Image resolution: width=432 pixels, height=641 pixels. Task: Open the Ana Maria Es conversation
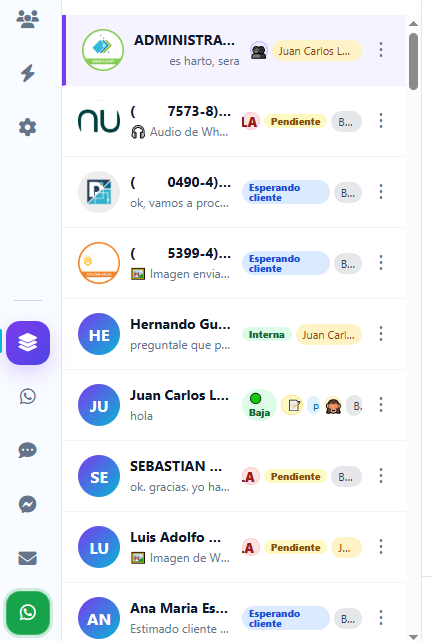point(234,615)
